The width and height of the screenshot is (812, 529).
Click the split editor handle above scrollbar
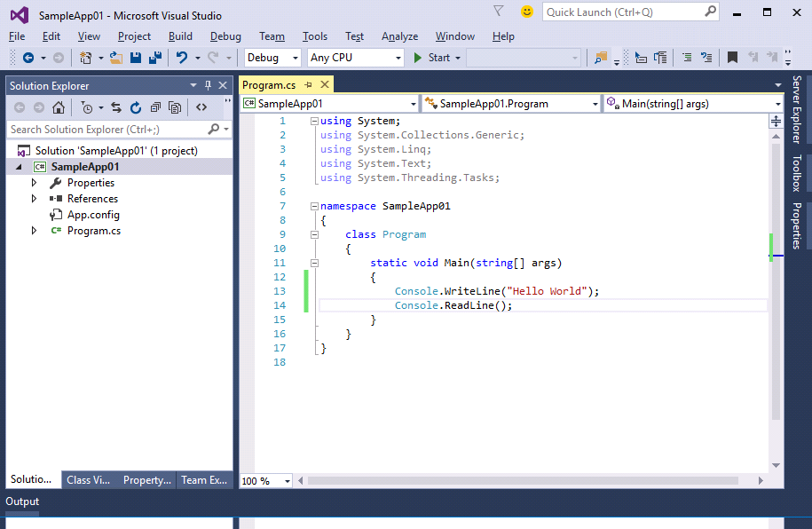click(776, 122)
